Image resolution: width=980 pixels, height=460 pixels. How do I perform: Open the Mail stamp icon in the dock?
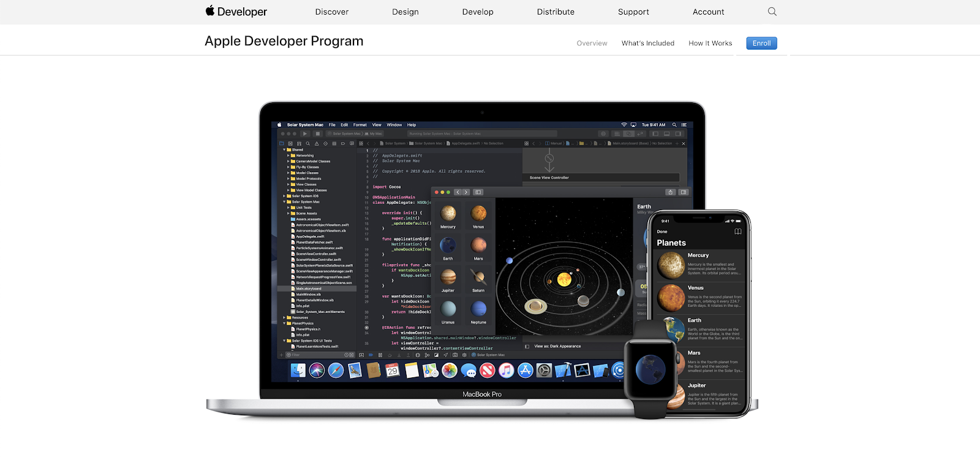(355, 370)
